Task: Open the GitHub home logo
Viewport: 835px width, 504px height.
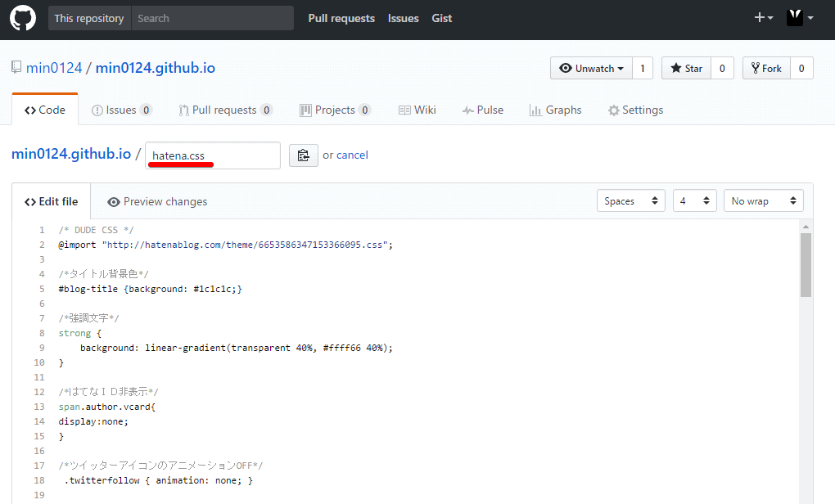Action: coord(23,18)
